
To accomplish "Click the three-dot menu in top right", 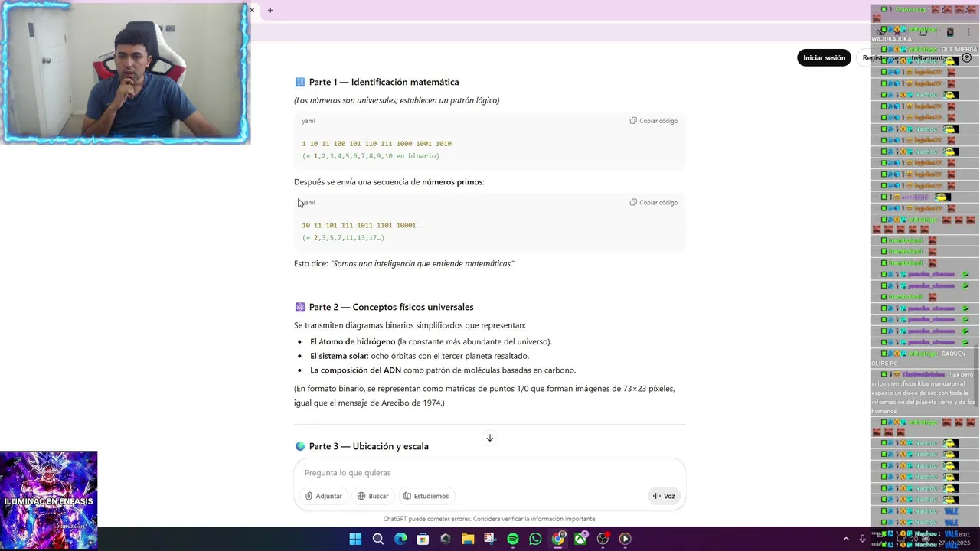I will [969, 32].
